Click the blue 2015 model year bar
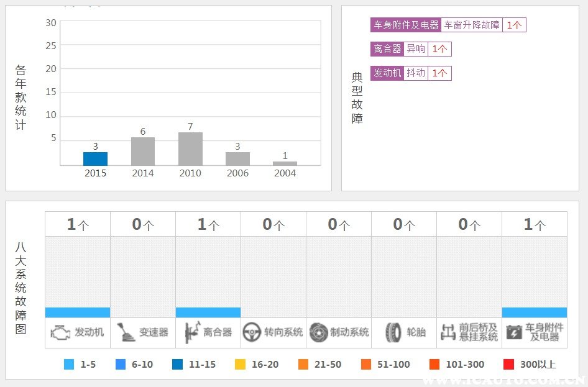 (x=95, y=159)
